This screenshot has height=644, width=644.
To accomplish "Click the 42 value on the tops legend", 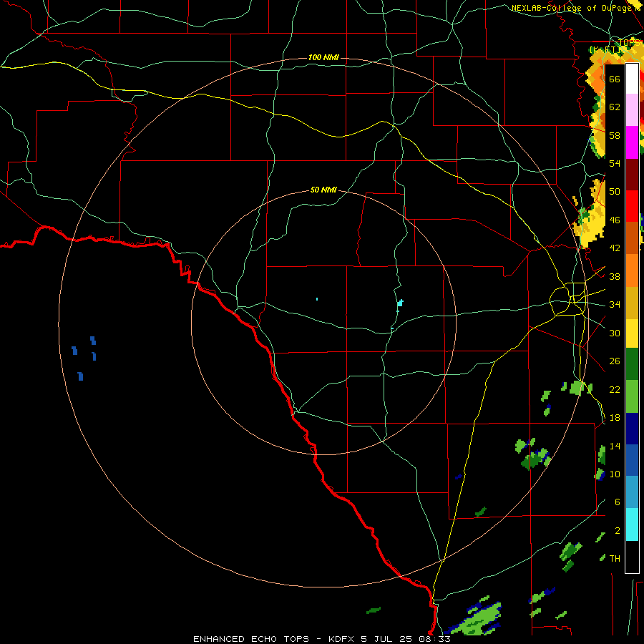I will click(x=615, y=248).
